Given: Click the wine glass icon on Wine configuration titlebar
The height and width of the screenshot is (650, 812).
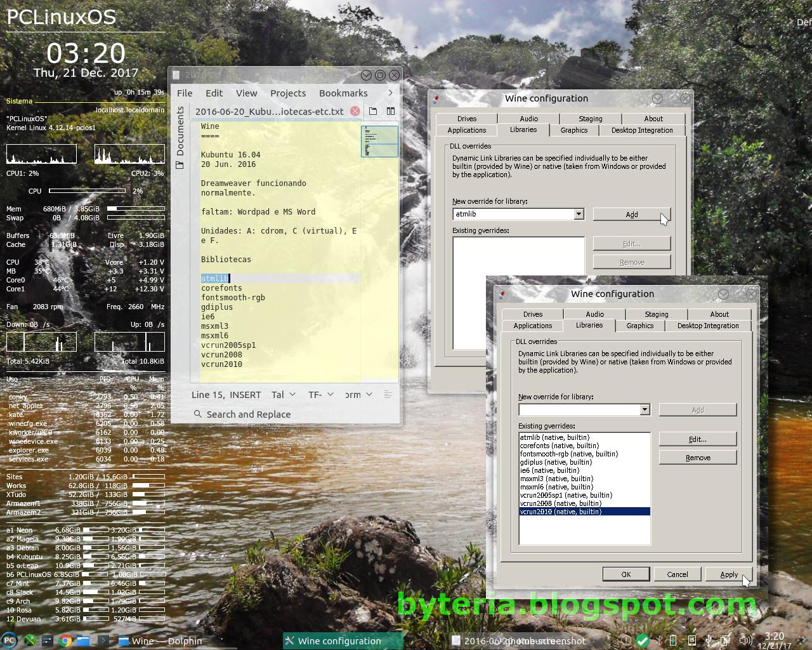Looking at the screenshot, I should (501, 294).
